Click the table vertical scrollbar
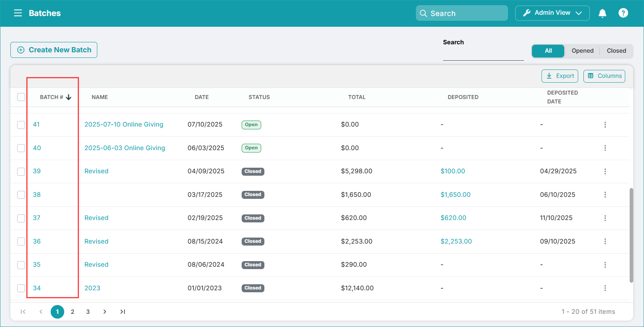Screen dimensions: 644x327 [x=631, y=235]
